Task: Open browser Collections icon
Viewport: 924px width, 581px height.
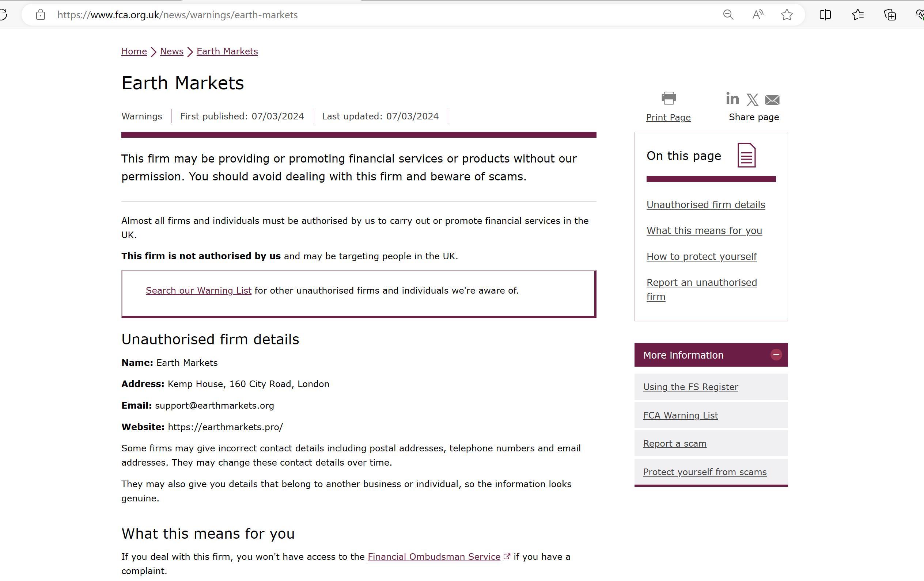Action: click(890, 15)
